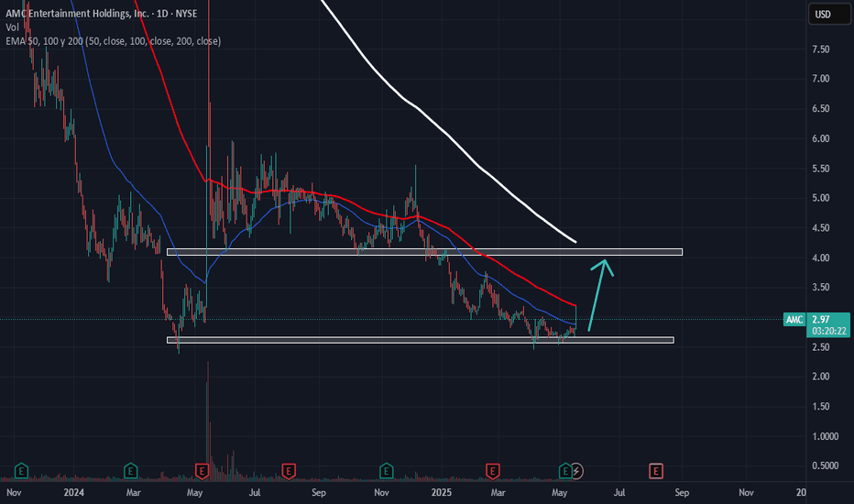Open the green earnings marker under November 2023
Screen dimensions: 854x504
21,470
